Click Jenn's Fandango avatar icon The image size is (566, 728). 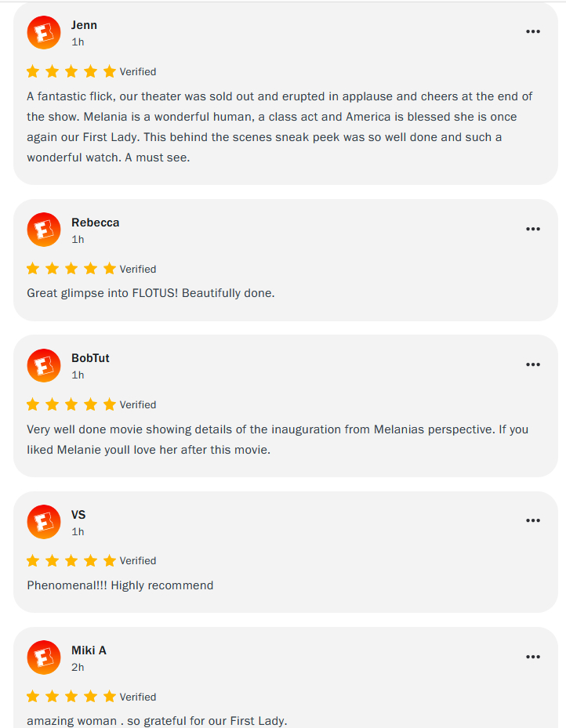pos(43,32)
